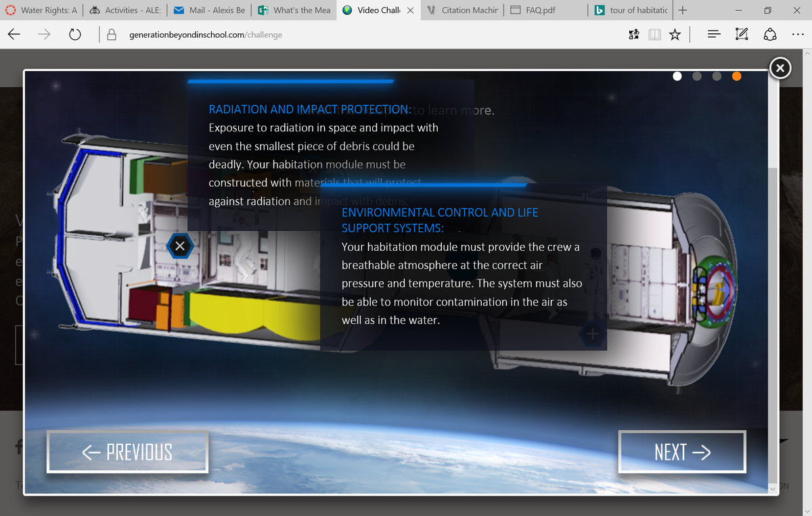Switch to the Citation Machir tab
This screenshot has width=812, height=516.
[462, 10]
